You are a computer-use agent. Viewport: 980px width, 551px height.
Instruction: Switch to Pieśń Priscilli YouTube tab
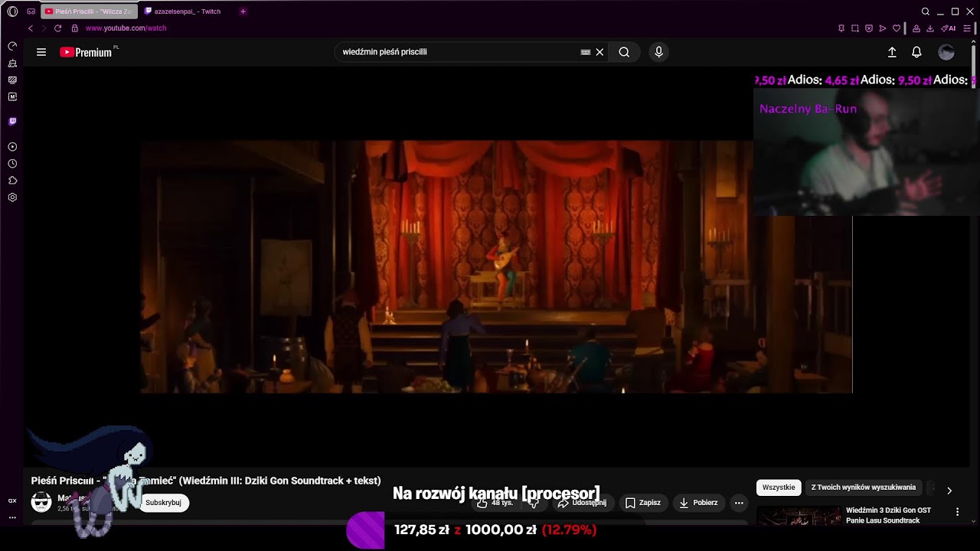tap(89, 11)
